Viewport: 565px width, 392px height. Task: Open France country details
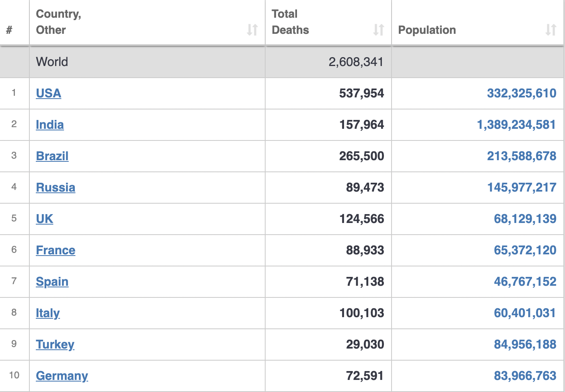[56, 250]
